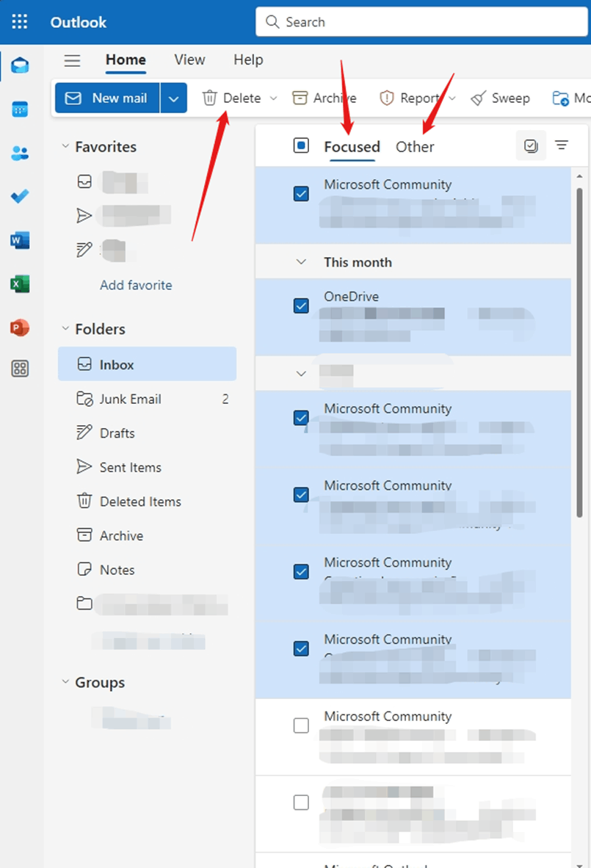Open the Drafts folder

147,433
